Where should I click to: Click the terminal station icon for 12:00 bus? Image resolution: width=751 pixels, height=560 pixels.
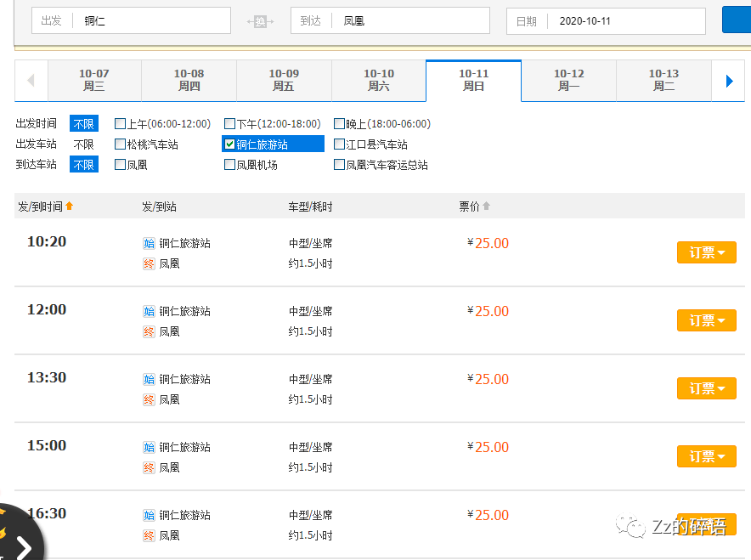[149, 331]
